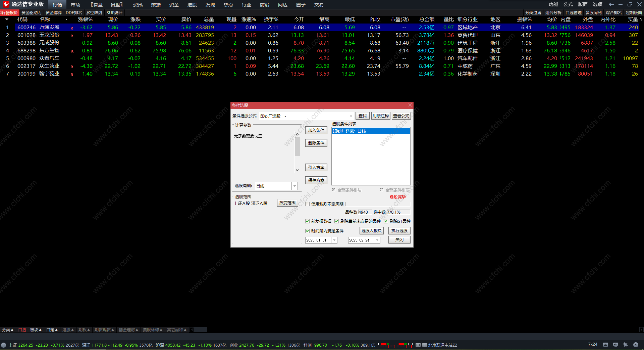Screen dimensions: 644x350
Task: Switch to 自选 bottom tab
Action: click(22, 330)
